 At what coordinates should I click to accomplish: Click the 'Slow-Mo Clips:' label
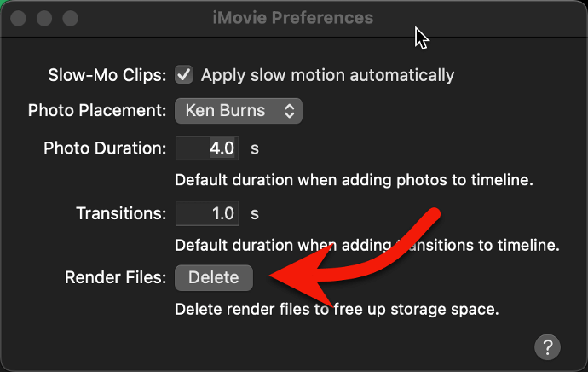point(107,75)
